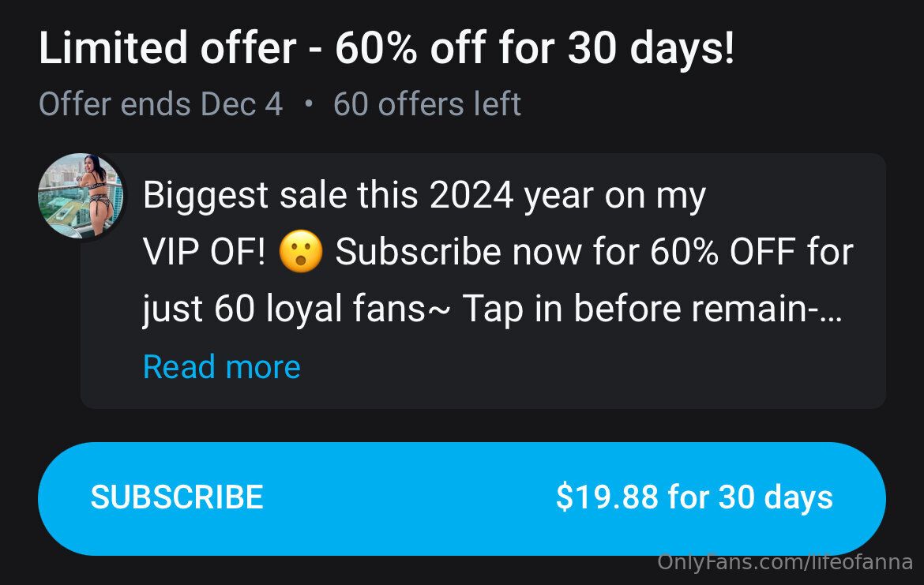Click the surprised face emoji
This screenshot has width=924, height=585.
301,253
